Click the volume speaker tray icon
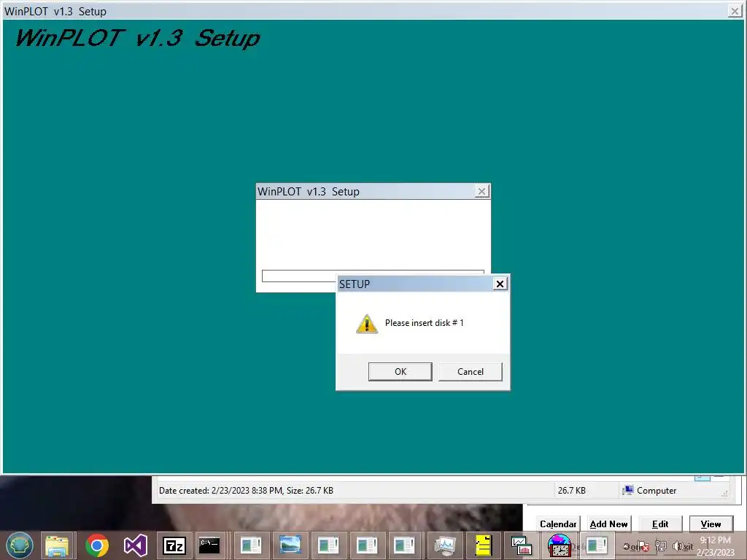 pos(678,546)
